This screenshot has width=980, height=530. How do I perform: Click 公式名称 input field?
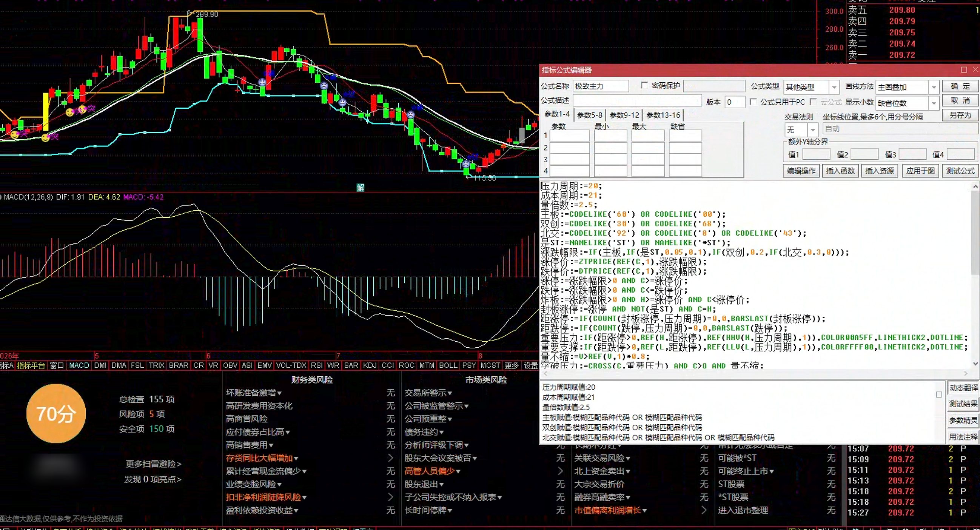pyautogui.click(x=601, y=86)
